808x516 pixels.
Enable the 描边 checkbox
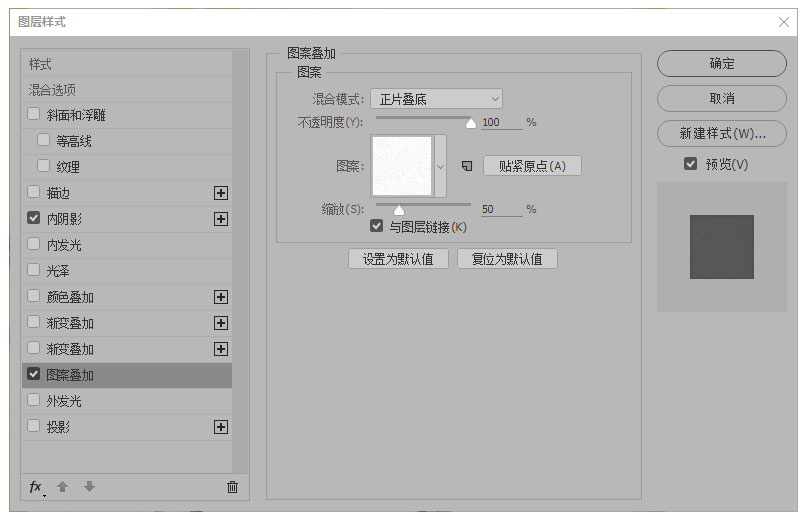[x=33, y=192]
